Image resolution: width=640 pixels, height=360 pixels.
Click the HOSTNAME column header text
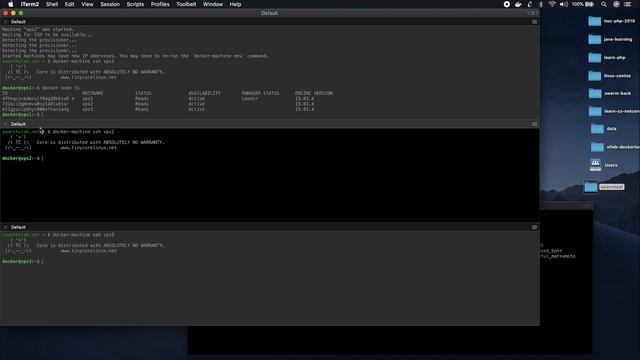point(92,93)
